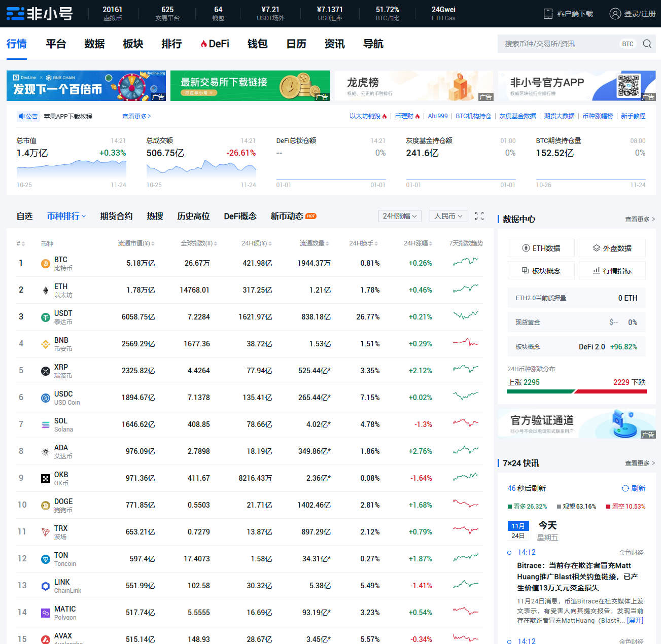
Task: Click the 总成交额 trend chart
Action: tap(201, 169)
